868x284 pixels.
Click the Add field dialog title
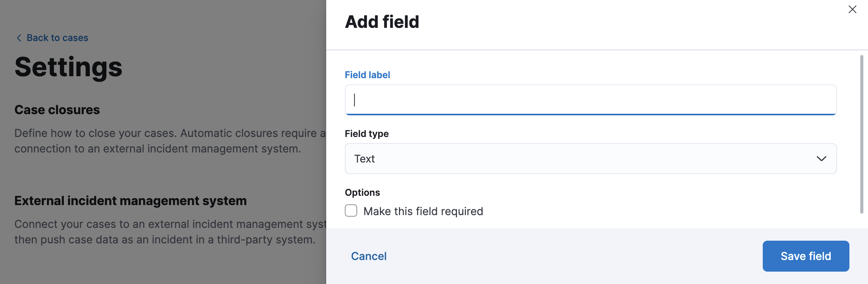point(382,22)
